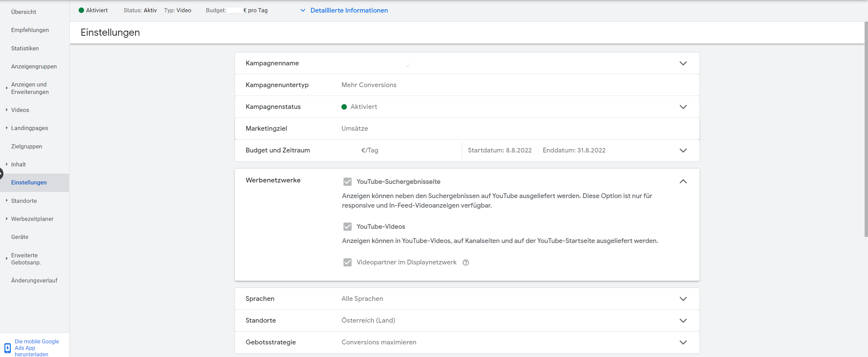Viewport: 868px width, 357px height.
Task: Click the mobile app download icon
Action: (7, 348)
